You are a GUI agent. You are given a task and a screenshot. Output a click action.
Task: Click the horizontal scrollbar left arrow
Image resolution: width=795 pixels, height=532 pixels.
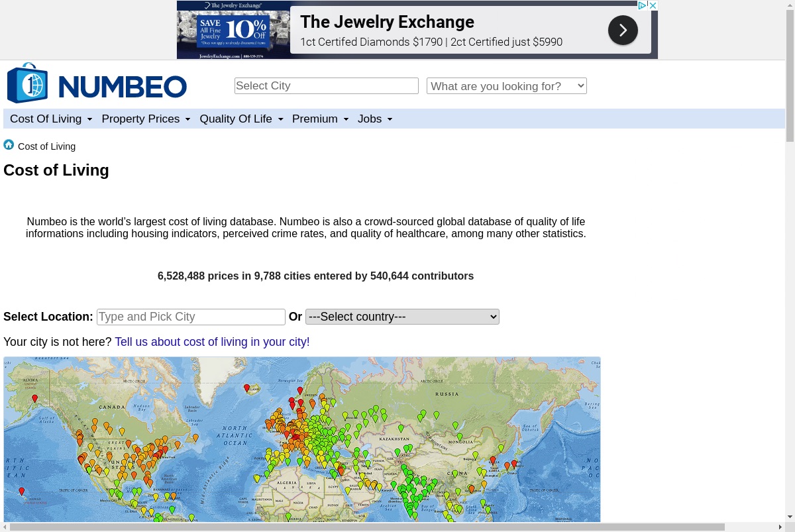click(x=5, y=527)
